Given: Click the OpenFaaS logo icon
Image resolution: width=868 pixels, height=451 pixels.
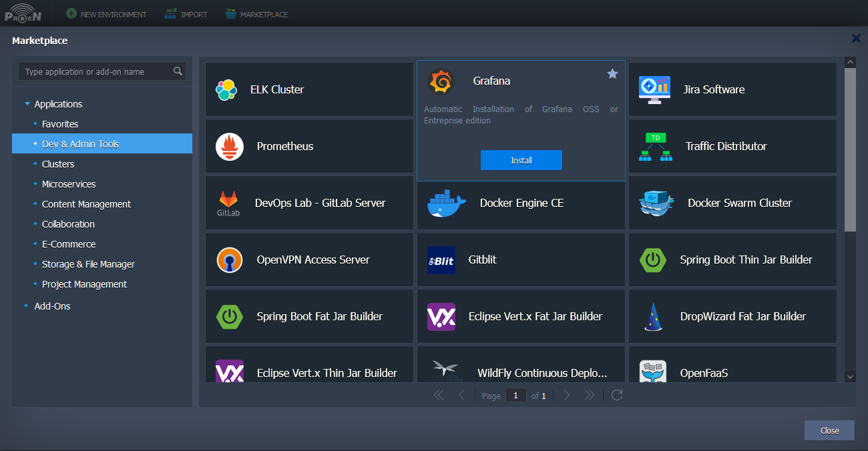Looking at the screenshot, I should pos(652,372).
